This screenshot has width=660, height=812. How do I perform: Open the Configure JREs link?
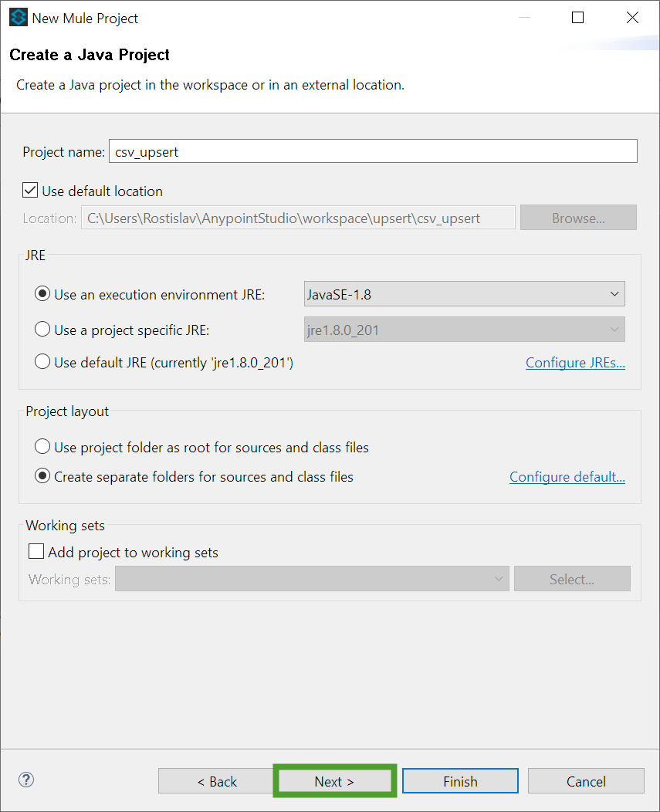[575, 363]
